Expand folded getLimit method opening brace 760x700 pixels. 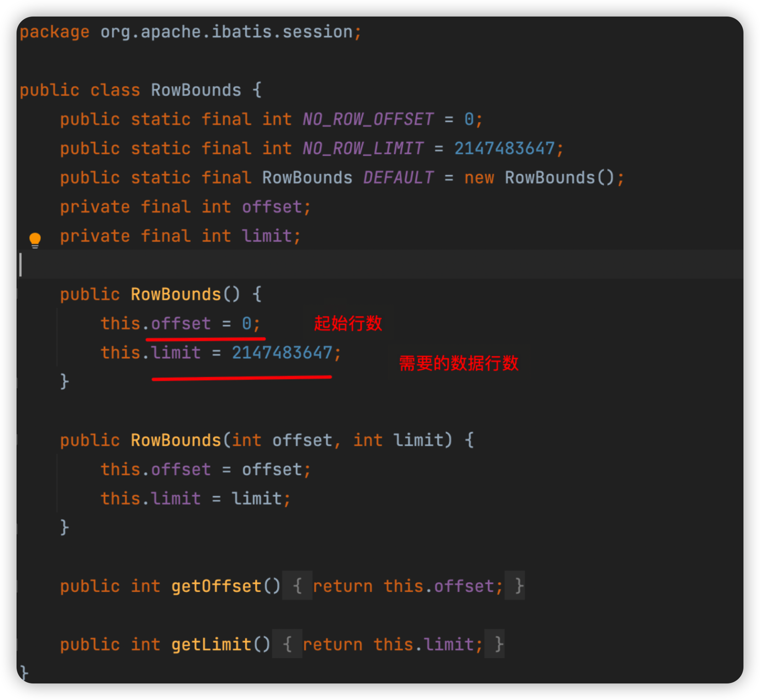[x=287, y=644]
